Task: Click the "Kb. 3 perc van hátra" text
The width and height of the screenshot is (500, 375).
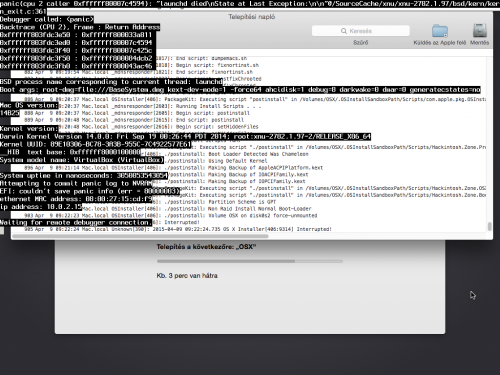Action: coord(187,276)
